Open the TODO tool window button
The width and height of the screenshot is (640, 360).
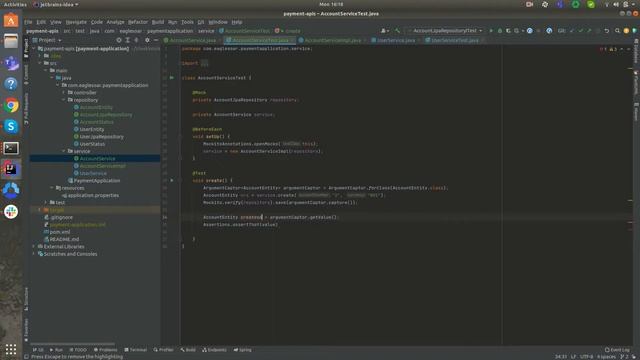click(78, 350)
